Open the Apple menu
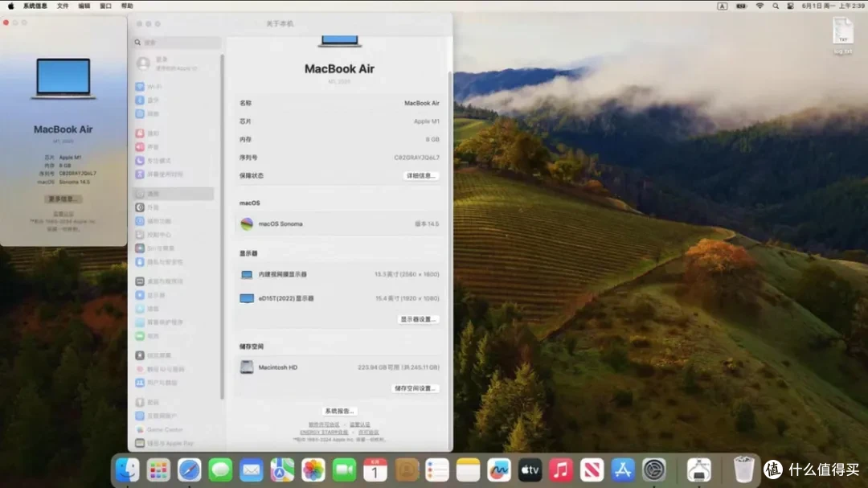The width and height of the screenshot is (868, 488). tap(10, 6)
